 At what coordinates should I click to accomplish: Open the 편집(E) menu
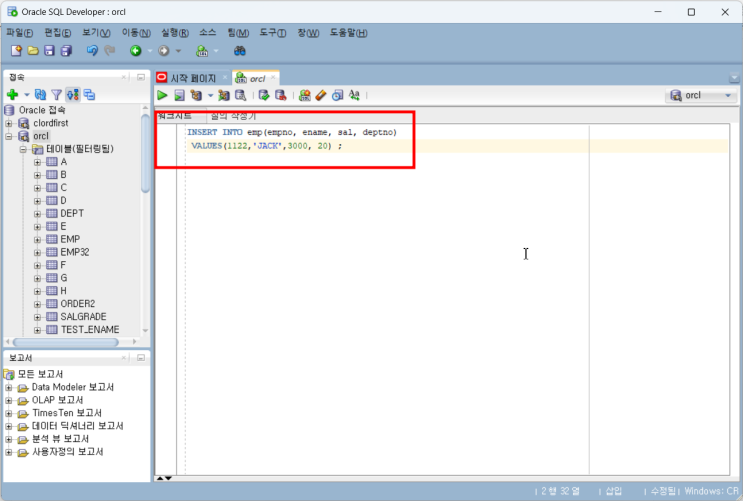[58, 33]
